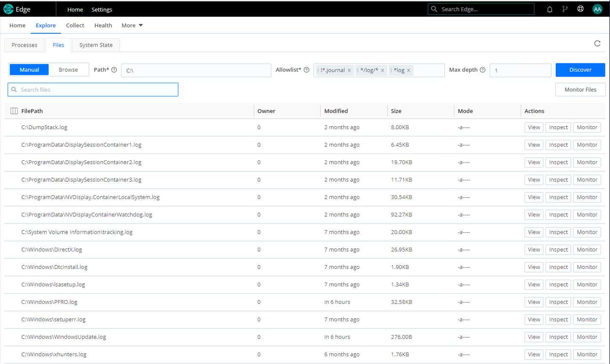This screenshot has height=364, width=610.
Task: Select the Manual mode toggle
Action: click(29, 69)
